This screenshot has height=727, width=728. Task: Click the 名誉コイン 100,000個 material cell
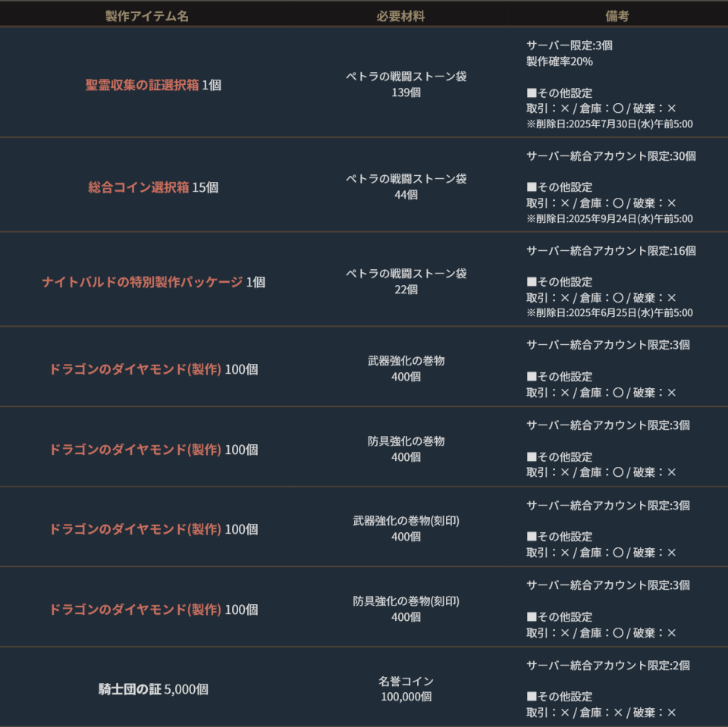406,688
